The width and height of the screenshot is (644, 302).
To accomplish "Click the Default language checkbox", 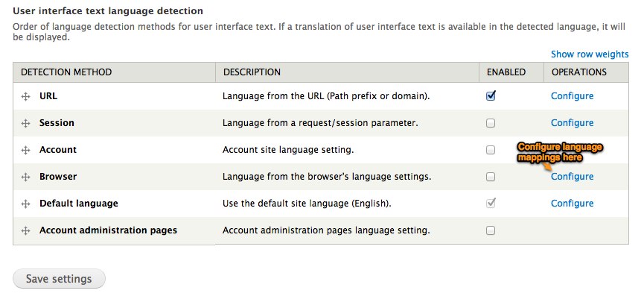I will pos(491,204).
